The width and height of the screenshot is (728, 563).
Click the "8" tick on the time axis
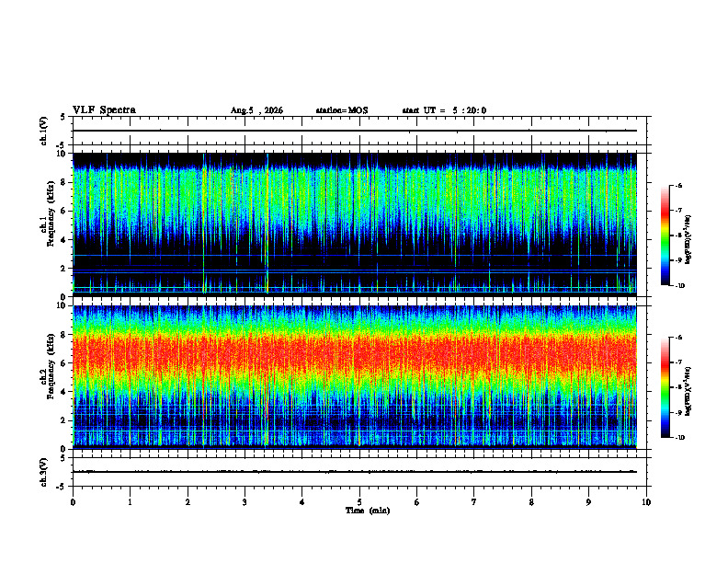coord(531,502)
